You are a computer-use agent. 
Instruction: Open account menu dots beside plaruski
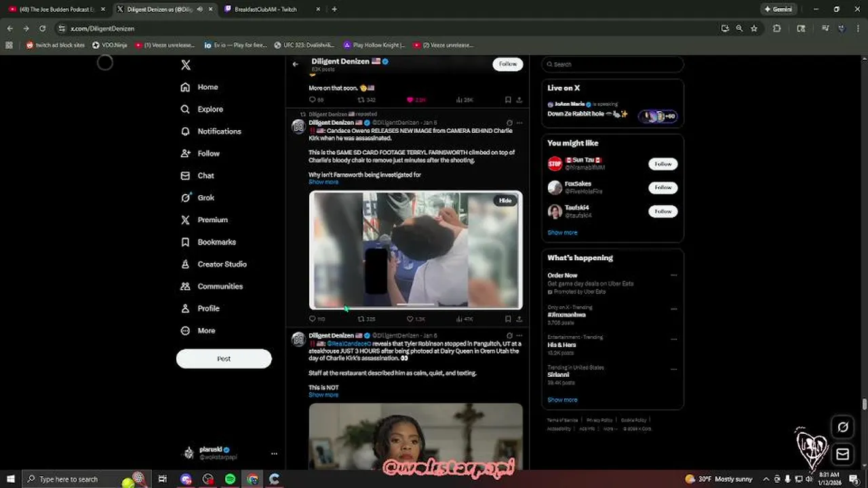click(x=274, y=453)
